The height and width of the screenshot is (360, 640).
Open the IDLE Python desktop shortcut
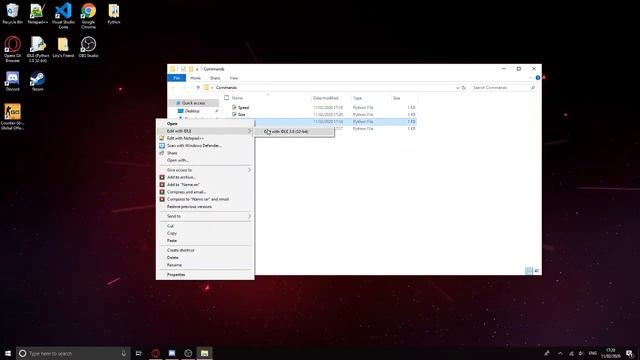(x=38, y=49)
